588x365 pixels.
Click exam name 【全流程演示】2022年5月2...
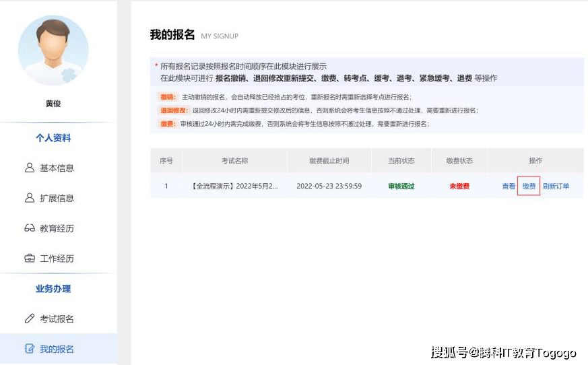point(235,186)
